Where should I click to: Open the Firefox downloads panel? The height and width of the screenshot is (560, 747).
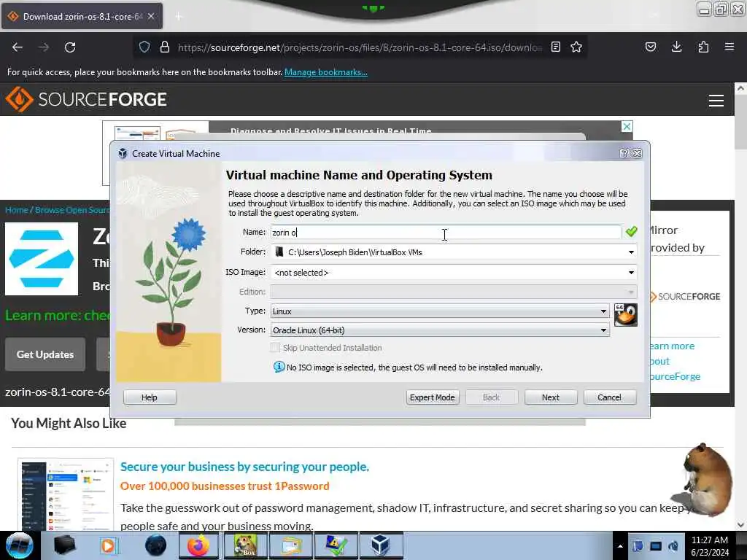[x=676, y=47]
